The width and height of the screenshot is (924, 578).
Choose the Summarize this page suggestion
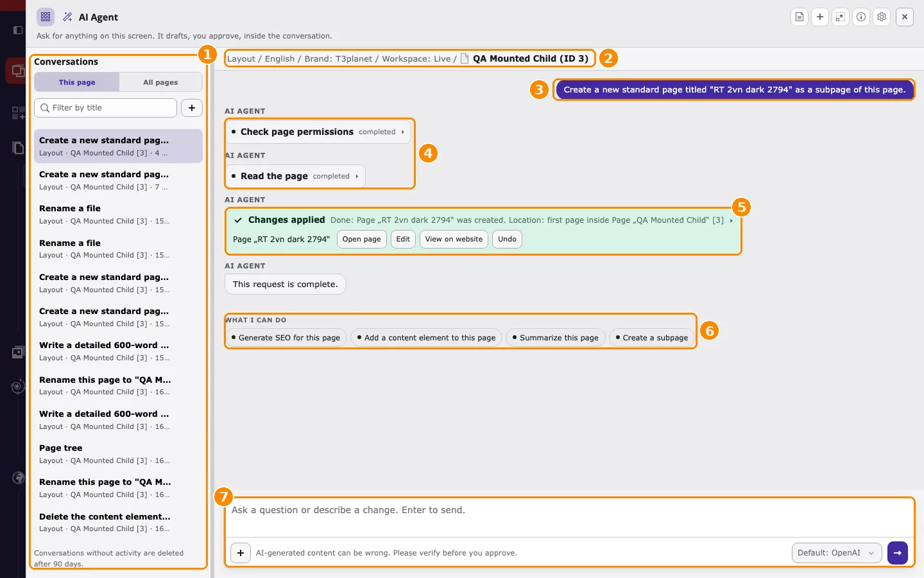tap(556, 338)
